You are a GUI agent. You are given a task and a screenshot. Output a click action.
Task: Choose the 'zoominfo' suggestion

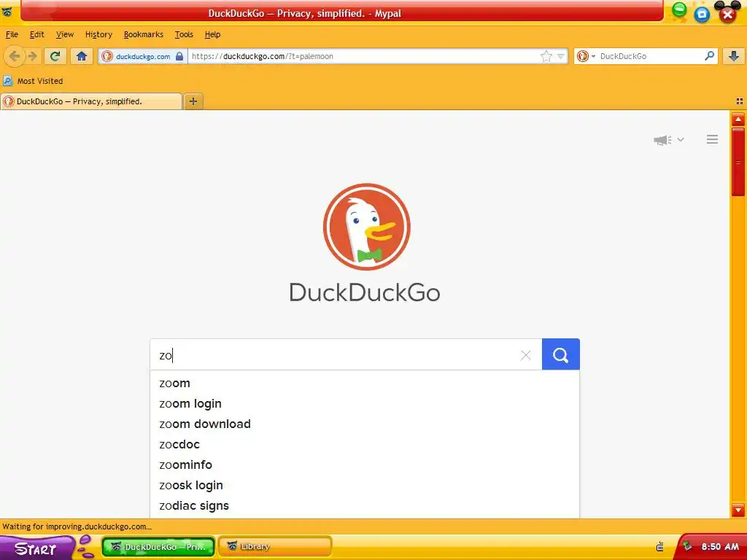[x=365, y=465]
